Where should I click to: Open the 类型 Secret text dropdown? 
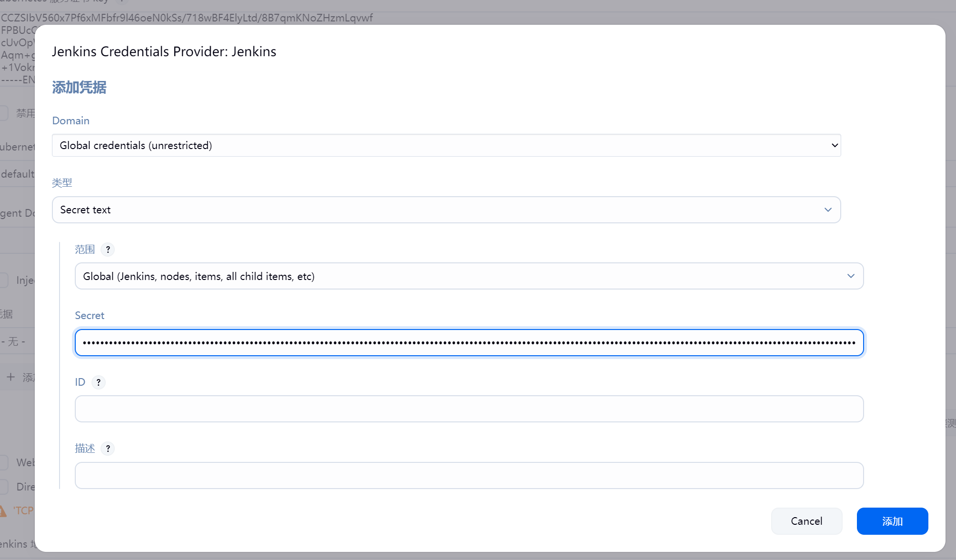coord(446,210)
